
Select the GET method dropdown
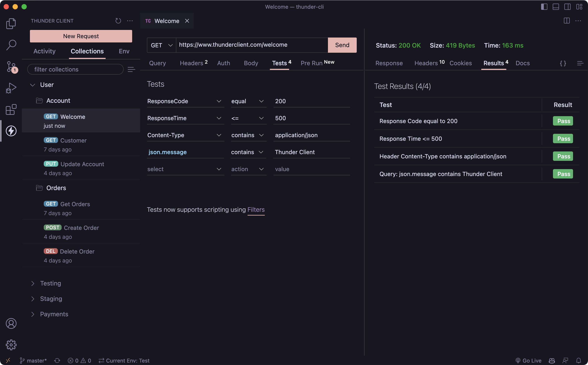point(161,45)
